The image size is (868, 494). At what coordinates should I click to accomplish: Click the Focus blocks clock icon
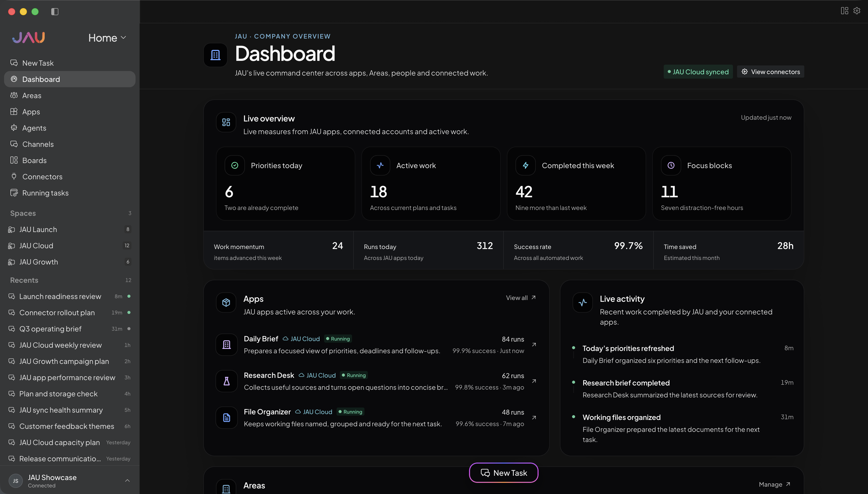click(671, 165)
